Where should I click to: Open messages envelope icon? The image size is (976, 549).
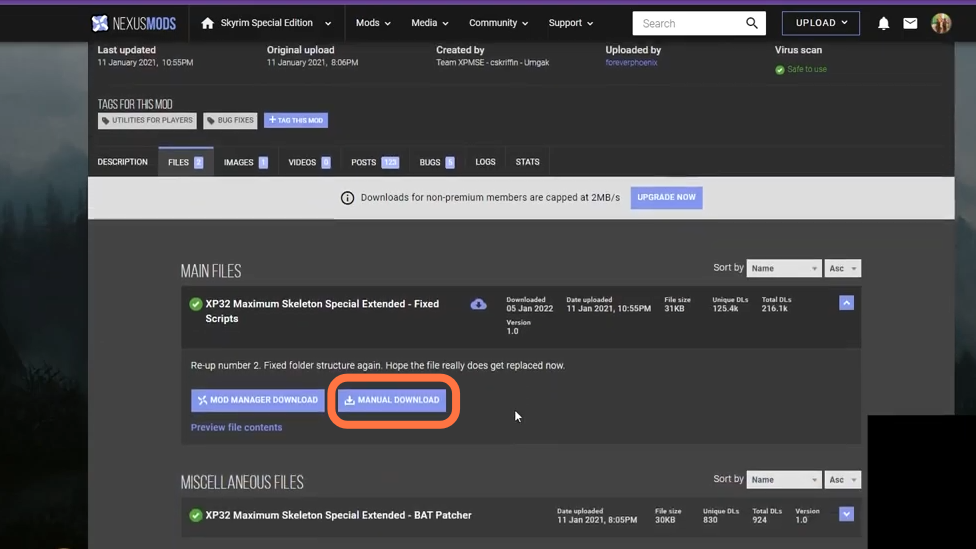[910, 23]
